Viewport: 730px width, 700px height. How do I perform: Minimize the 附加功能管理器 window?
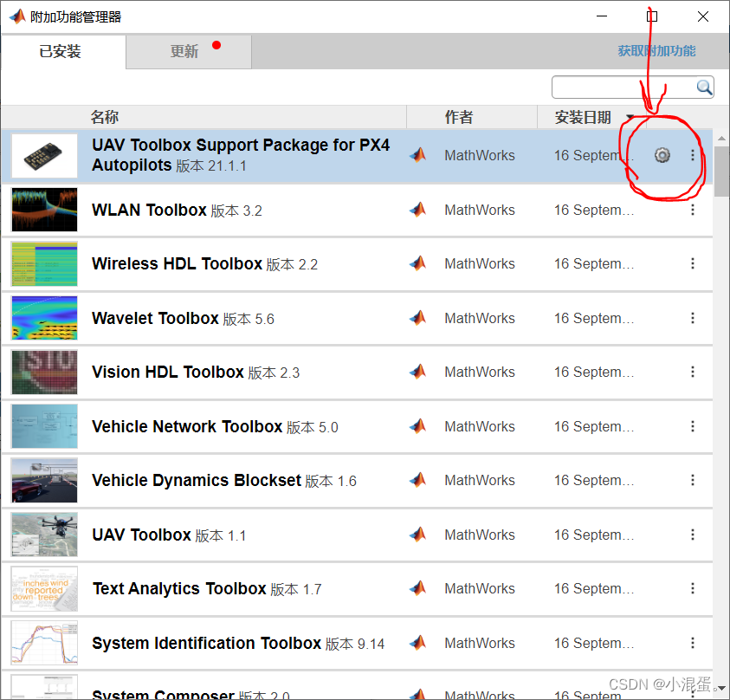(602, 16)
